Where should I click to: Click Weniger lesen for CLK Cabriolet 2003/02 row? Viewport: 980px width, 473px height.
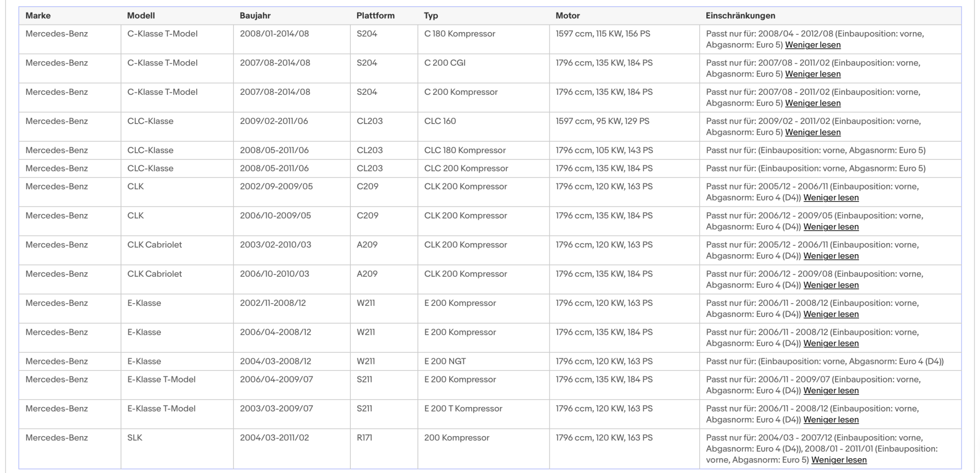(831, 256)
